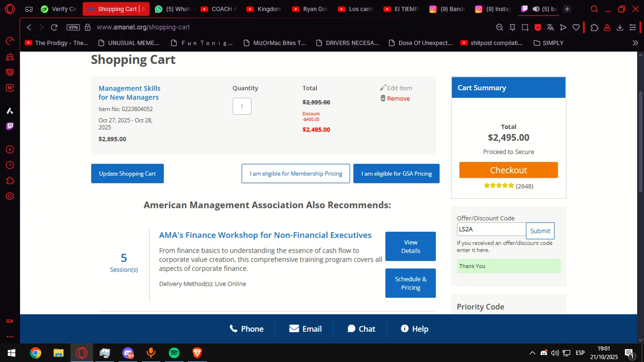Click the Offer/Discount Code input field
Image resolution: width=644 pixels, height=362 pixels.
(x=491, y=229)
